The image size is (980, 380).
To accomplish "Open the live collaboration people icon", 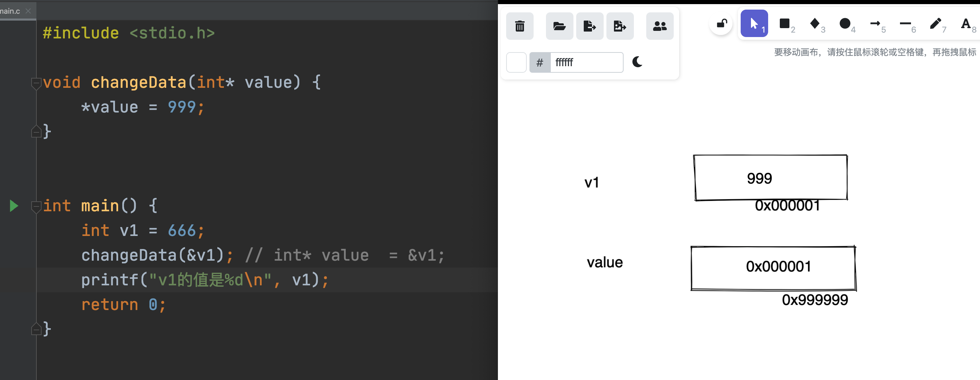I will click(659, 26).
